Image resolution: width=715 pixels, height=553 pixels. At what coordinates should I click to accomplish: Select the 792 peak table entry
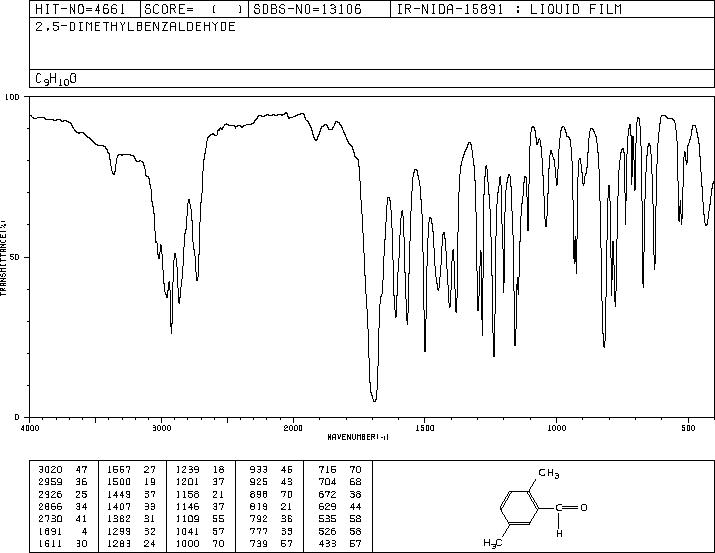pos(271,519)
